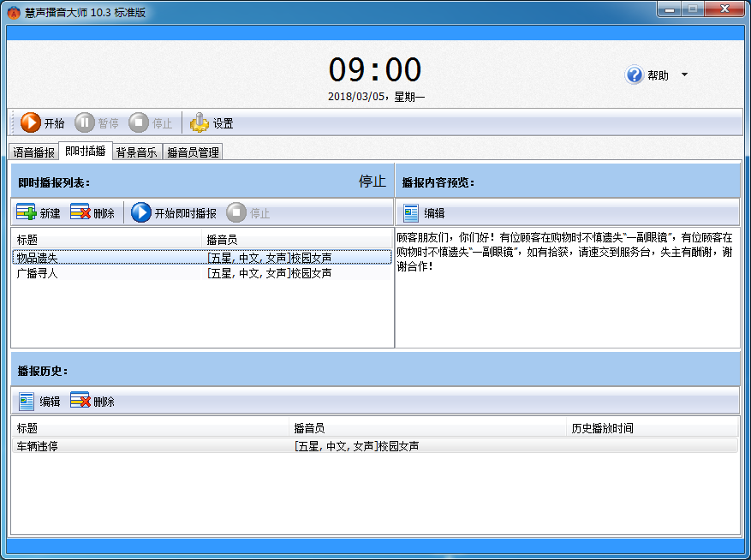Switch to the 语音播报 tab
This screenshot has height=560, width=751.
33,152
